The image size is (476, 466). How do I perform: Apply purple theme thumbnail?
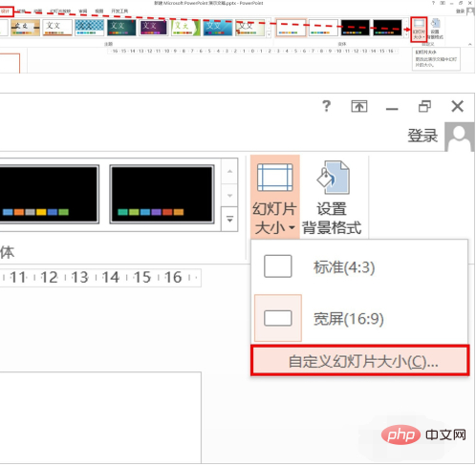tap(154, 28)
